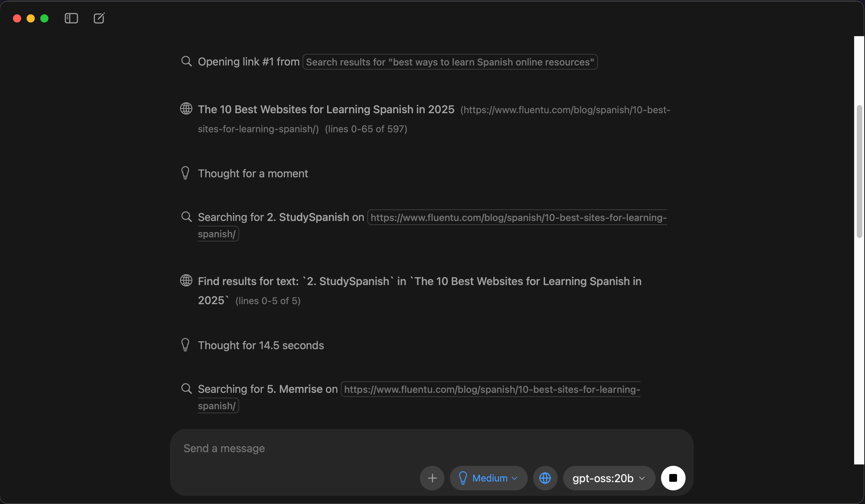Expand 'Thought for 14.5 seconds' entry
Viewport: 865px width, 504px height.
261,345
